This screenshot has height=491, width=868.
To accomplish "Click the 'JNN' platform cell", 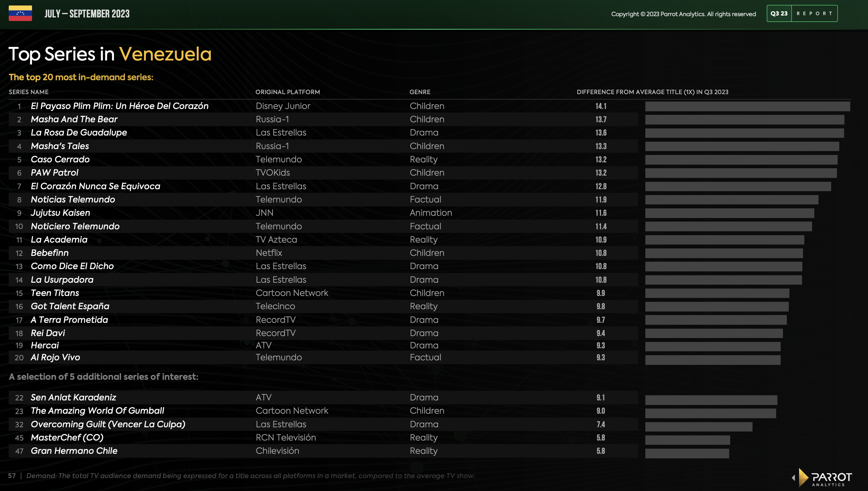I will pyautogui.click(x=264, y=213).
